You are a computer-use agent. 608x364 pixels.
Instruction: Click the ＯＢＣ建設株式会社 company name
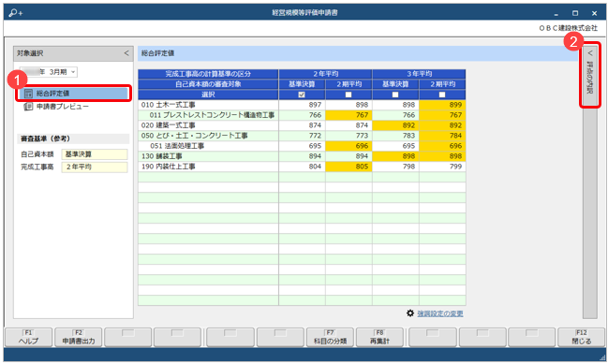coord(568,28)
